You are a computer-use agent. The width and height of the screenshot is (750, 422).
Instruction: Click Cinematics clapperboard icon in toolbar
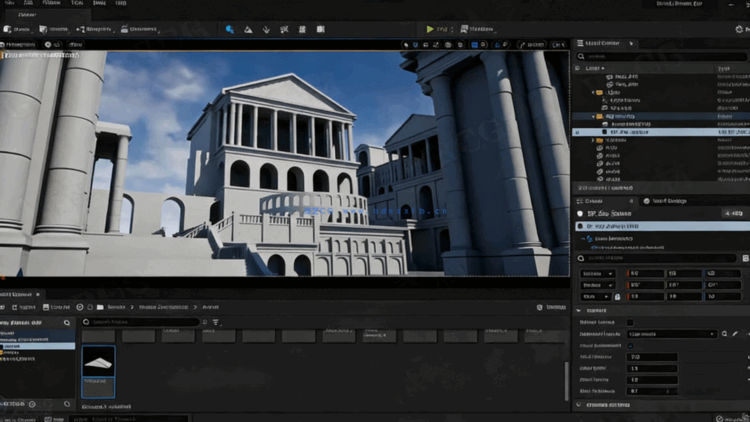point(124,29)
